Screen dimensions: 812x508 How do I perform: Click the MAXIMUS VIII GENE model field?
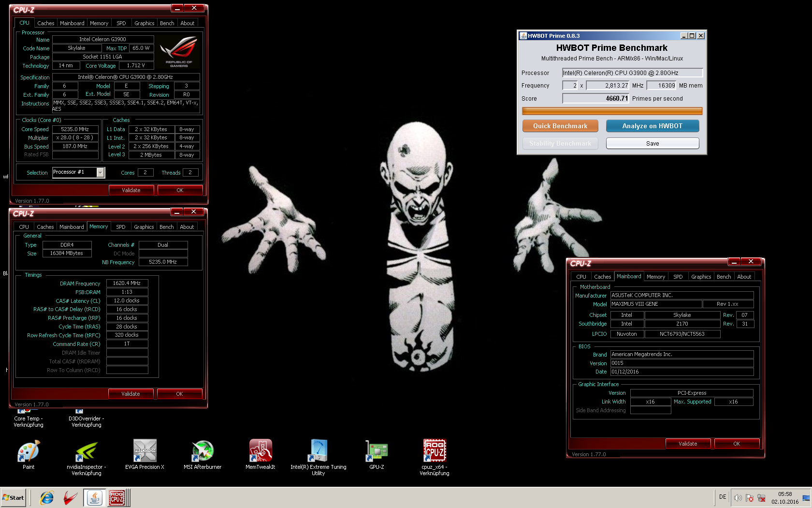click(656, 304)
